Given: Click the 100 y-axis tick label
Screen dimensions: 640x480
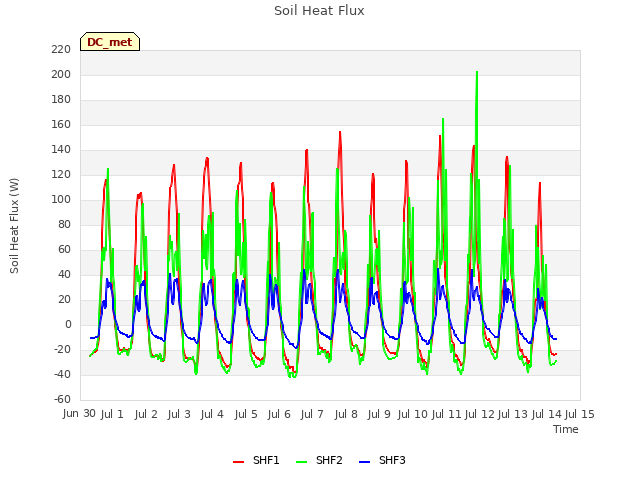Looking at the screenshot, I should pos(61,200).
